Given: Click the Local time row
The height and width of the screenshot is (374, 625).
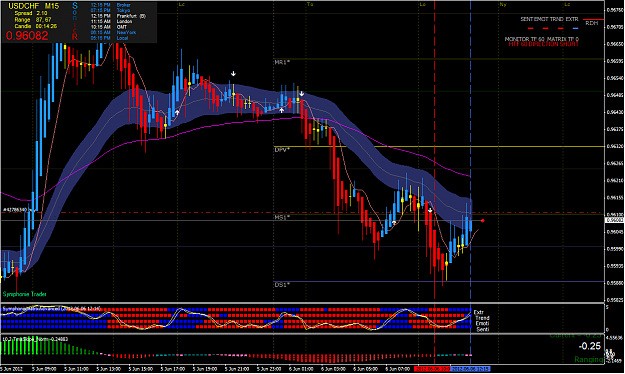Looking at the screenshot, I should point(109,38).
